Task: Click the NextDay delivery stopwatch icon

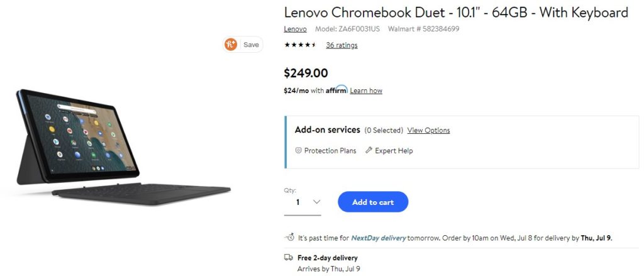Action: pos(289,238)
